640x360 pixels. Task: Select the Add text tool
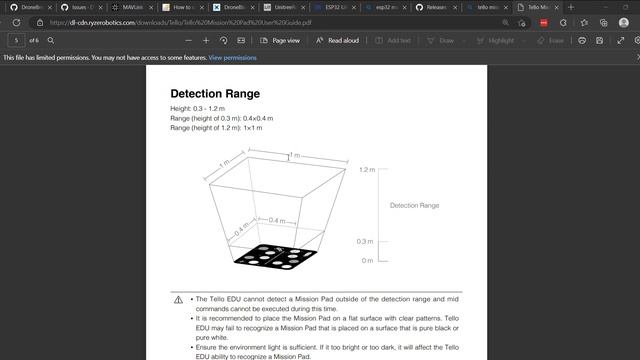point(393,40)
